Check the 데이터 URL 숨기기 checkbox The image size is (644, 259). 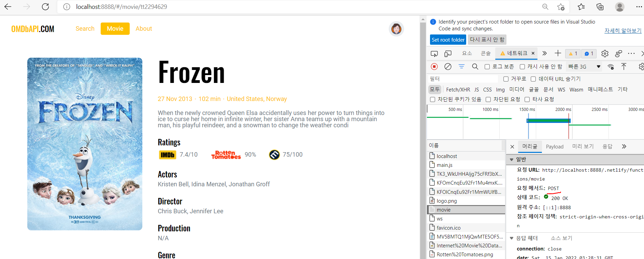click(x=533, y=79)
